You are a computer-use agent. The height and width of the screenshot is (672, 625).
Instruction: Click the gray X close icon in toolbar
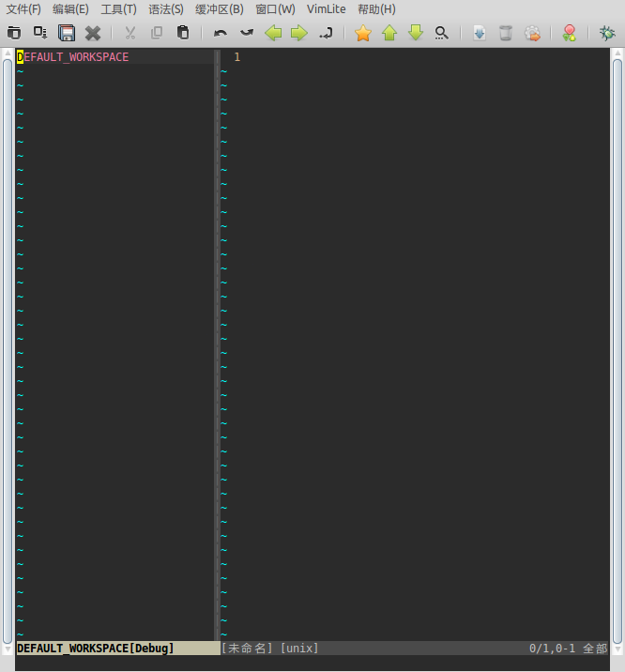93,33
